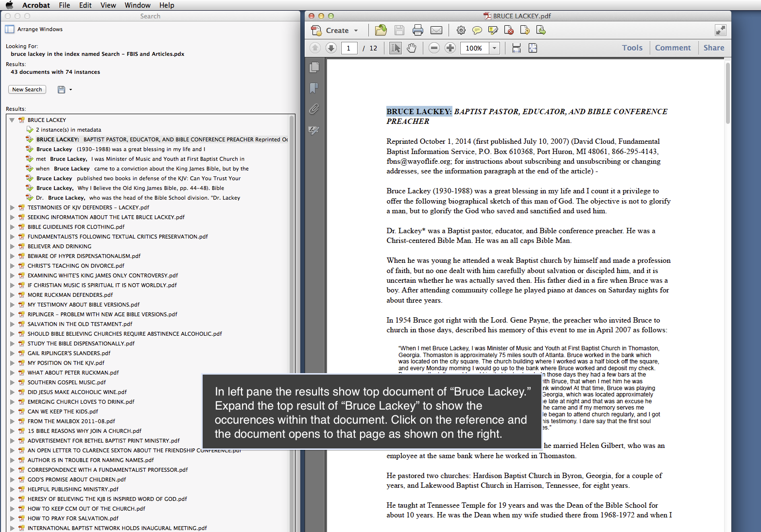Click the export page icon with arrow
761x532 pixels.
tap(525, 30)
